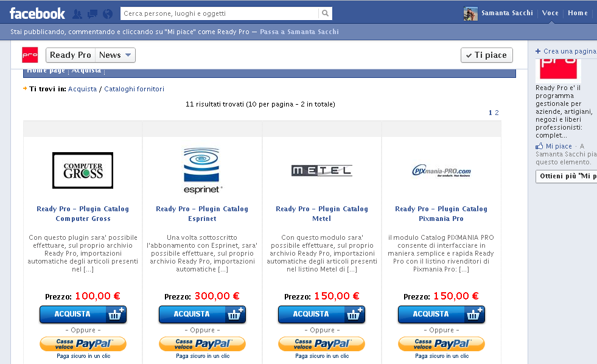Click the plus icon next to Crea una pagina
The image size is (597, 364).
[538, 51]
